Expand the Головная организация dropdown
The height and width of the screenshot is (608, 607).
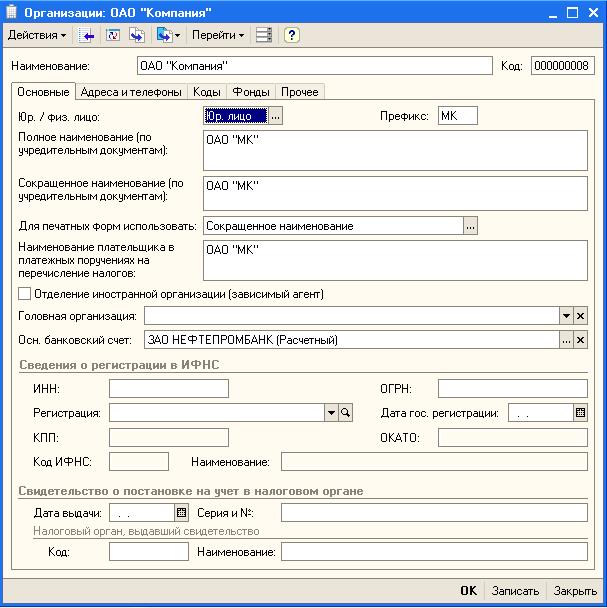(x=566, y=316)
